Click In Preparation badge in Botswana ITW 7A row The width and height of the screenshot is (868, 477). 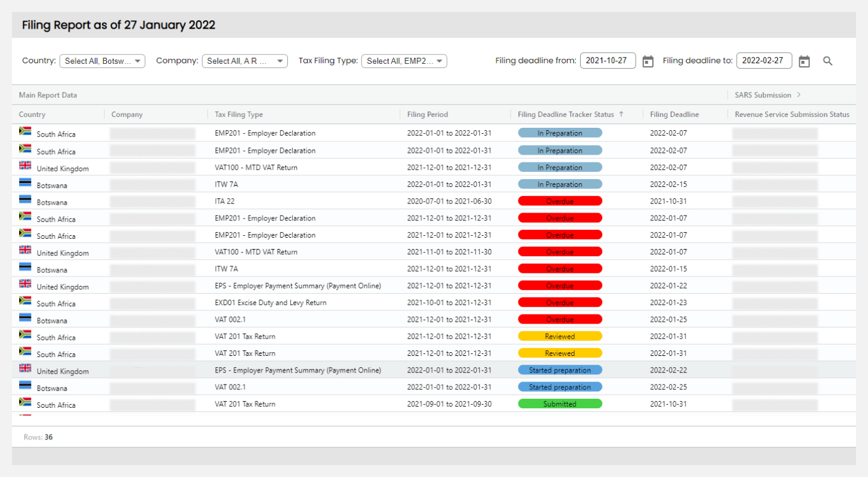[560, 184]
